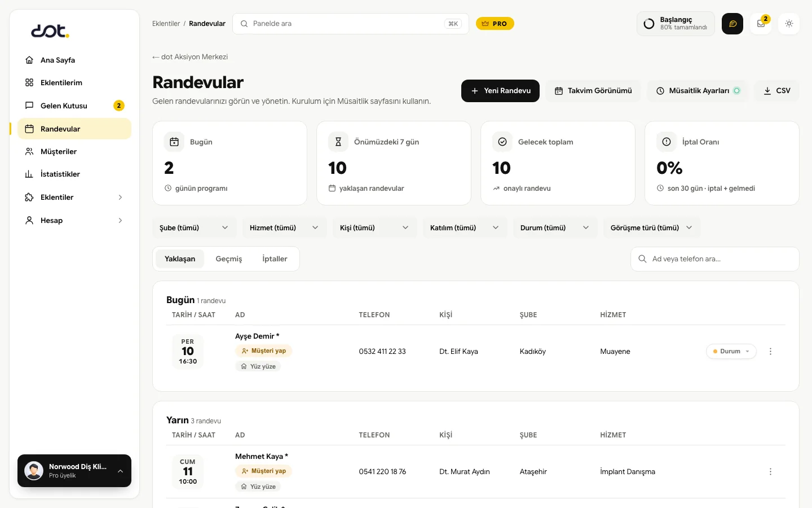
Task: Click alert icon on İptal Oranı card
Action: [x=667, y=142]
